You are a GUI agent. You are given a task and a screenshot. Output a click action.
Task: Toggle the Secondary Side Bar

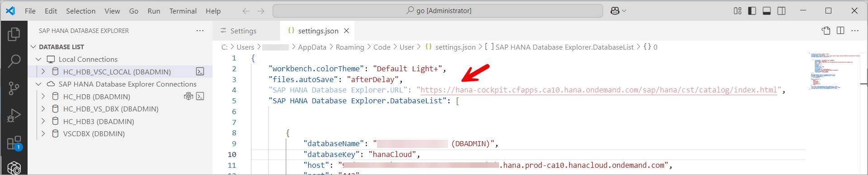tap(781, 11)
